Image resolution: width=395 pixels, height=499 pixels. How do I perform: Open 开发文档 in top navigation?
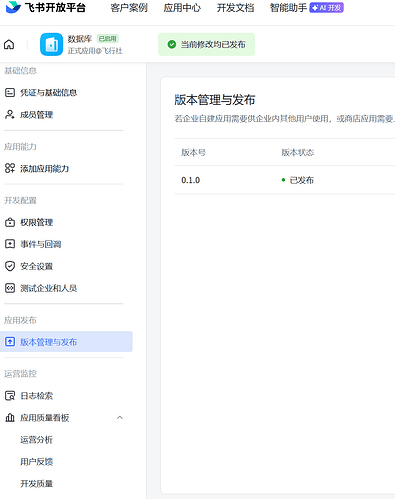pyautogui.click(x=235, y=8)
